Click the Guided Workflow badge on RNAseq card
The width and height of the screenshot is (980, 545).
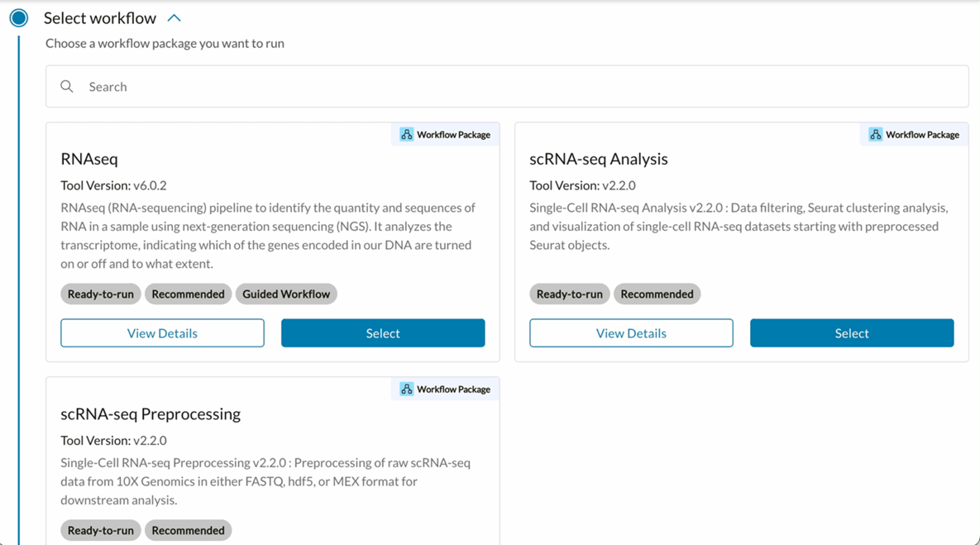[x=286, y=294]
